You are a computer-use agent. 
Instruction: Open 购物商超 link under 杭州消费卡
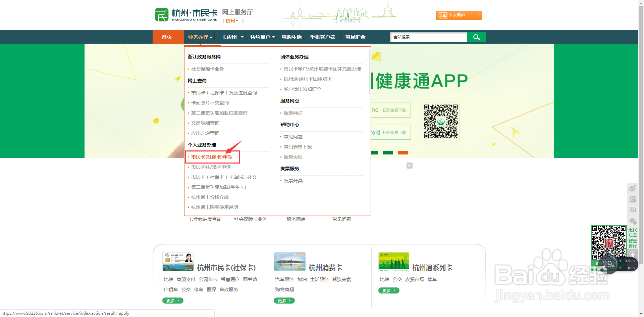pyautogui.click(x=284, y=289)
